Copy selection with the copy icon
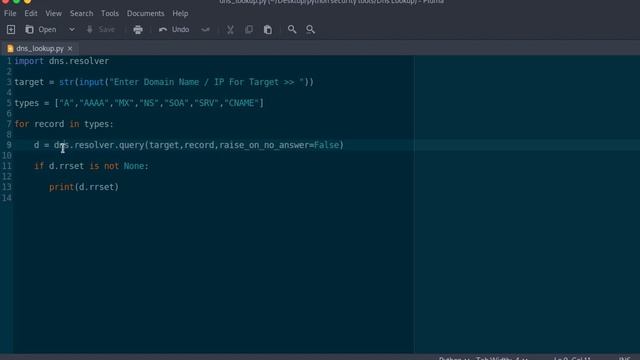The image size is (640, 360). [x=249, y=29]
